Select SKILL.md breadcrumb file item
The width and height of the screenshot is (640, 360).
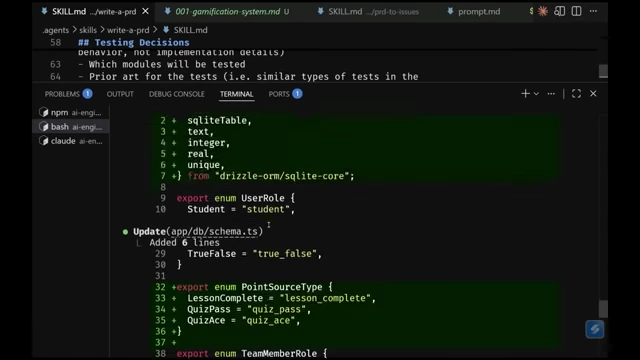[x=185, y=30]
